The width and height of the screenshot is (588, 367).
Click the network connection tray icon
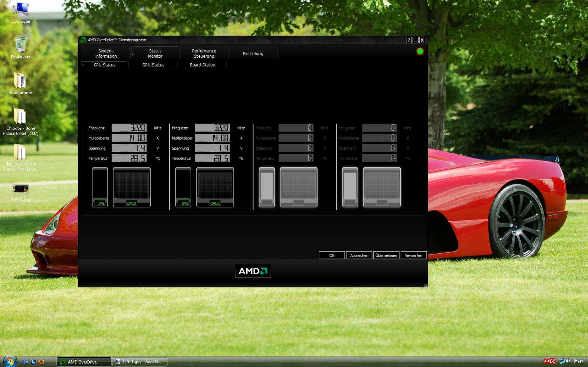coord(562,361)
